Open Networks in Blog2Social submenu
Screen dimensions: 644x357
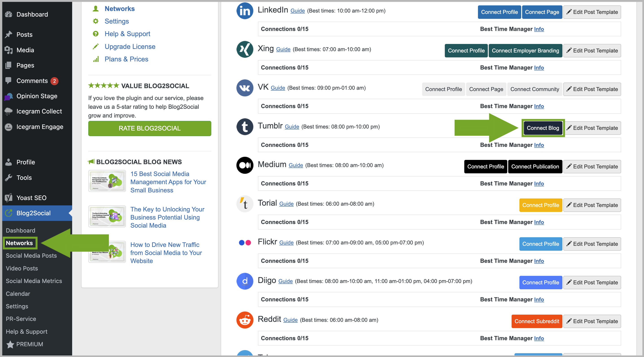[19, 243]
